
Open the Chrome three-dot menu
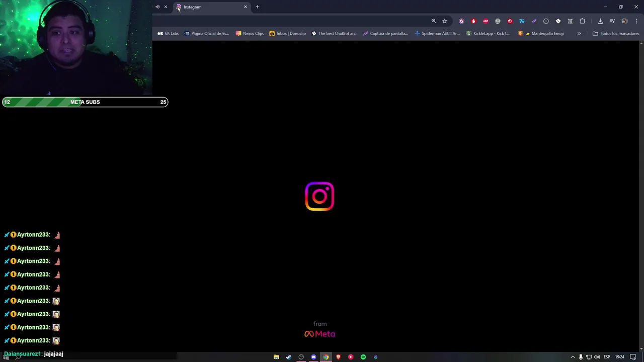pyautogui.click(x=636, y=21)
